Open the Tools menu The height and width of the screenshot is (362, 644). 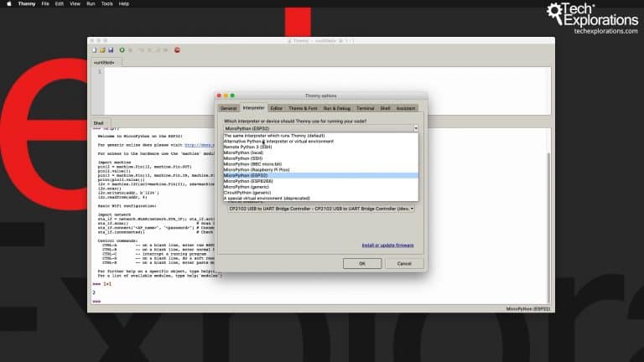(x=106, y=3)
